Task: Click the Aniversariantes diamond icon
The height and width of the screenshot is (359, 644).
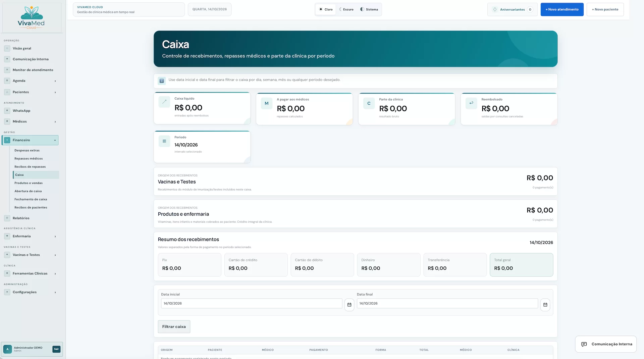Action: click(495, 9)
